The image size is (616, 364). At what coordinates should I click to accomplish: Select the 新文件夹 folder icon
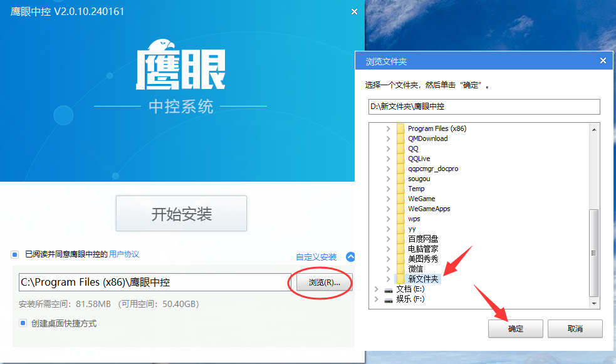click(x=400, y=279)
